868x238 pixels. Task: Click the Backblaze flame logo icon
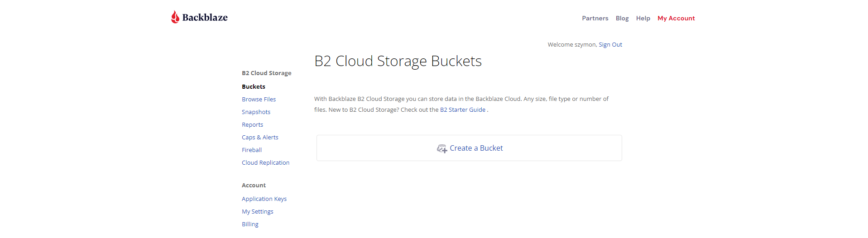tap(175, 17)
